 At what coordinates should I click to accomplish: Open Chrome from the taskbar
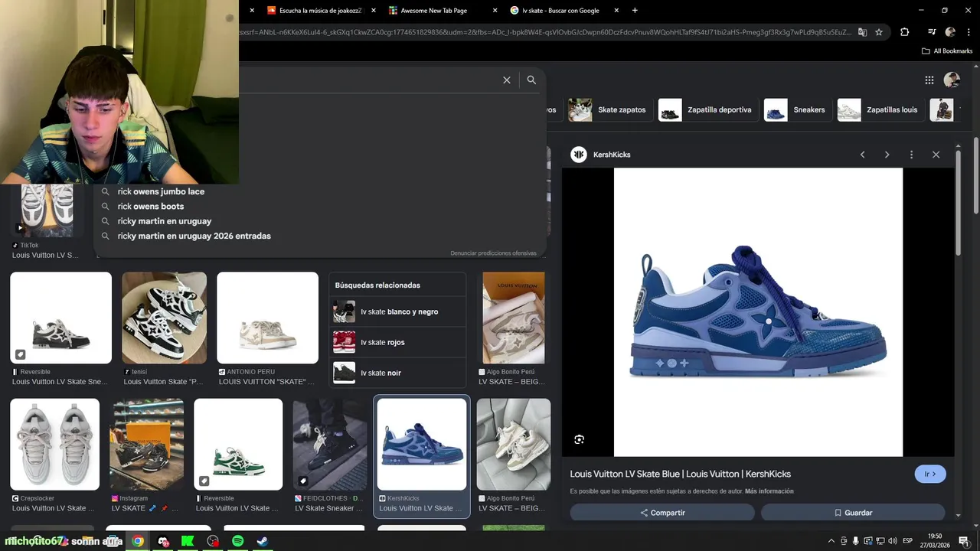[138, 541]
